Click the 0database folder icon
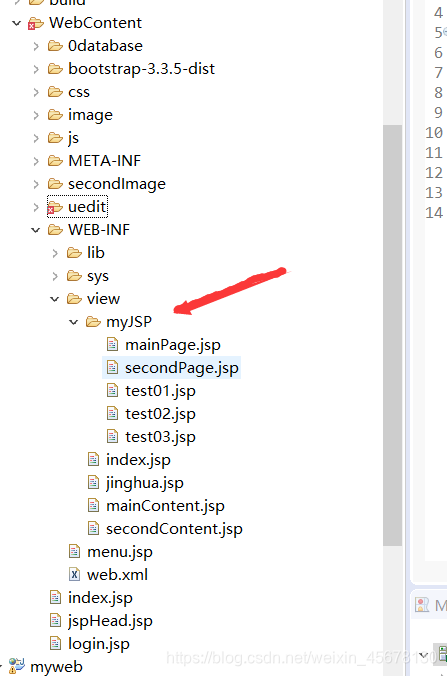The width and height of the screenshot is (447, 676). (55, 46)
